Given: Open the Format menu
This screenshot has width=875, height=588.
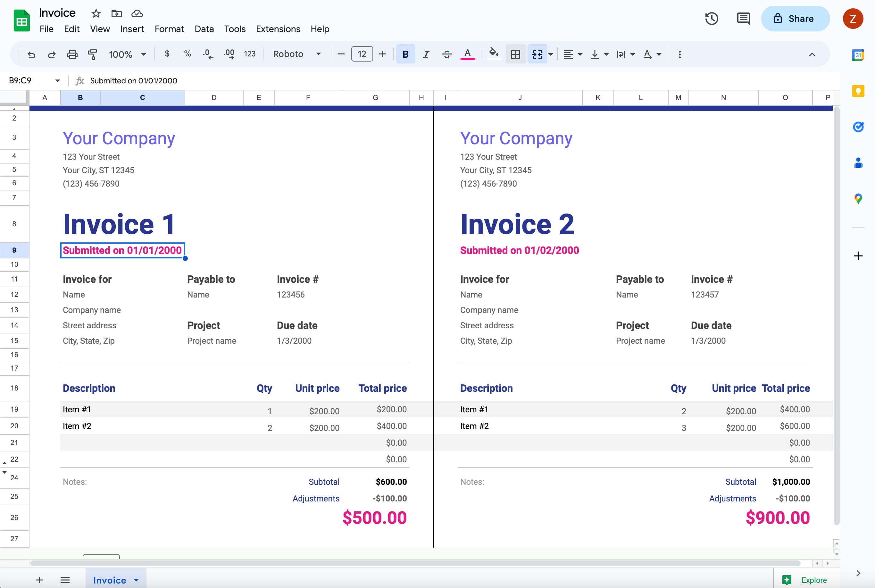Looking at the screenshot, I should [x=169, y=29].
